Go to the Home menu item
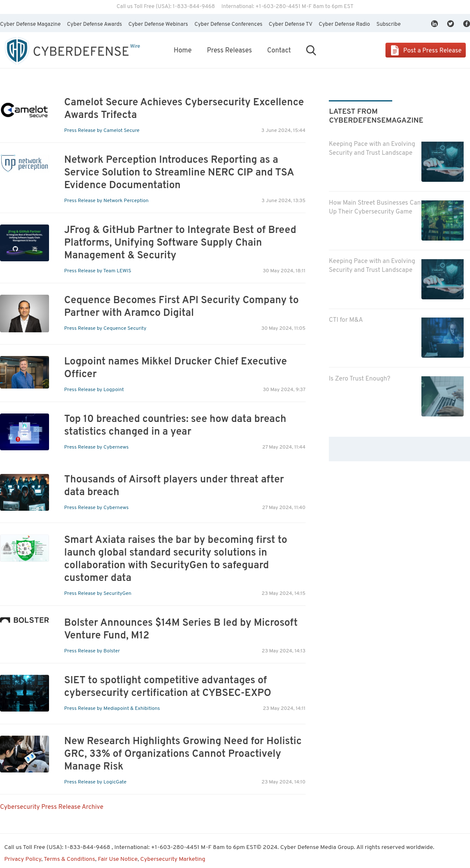Screen dimensions: 470x868 [x=183, y=50]
